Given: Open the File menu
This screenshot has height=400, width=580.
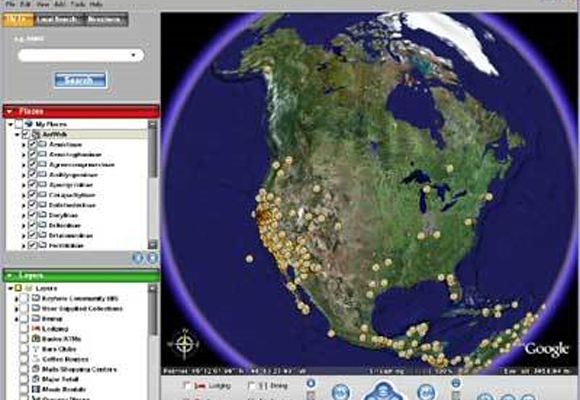Looking at the screenshot, I should pos(10,4).
